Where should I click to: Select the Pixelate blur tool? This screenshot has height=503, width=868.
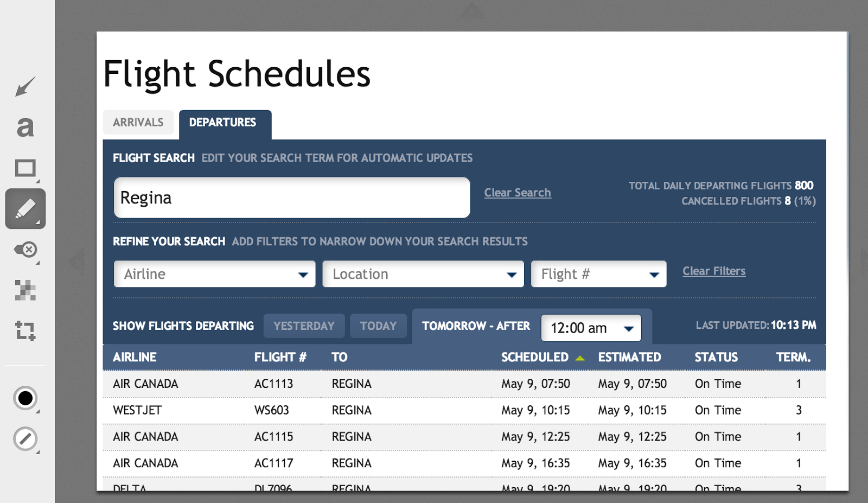[25, 290]
